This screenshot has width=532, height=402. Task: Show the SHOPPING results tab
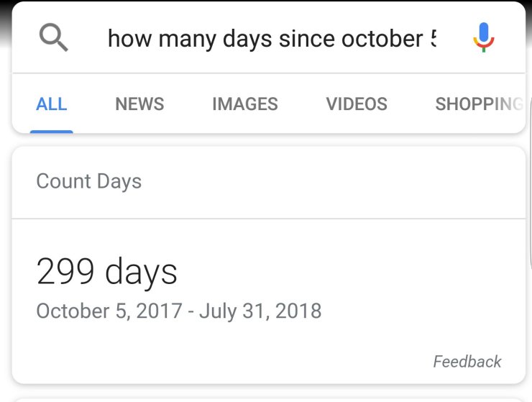[x=477, y=104]
